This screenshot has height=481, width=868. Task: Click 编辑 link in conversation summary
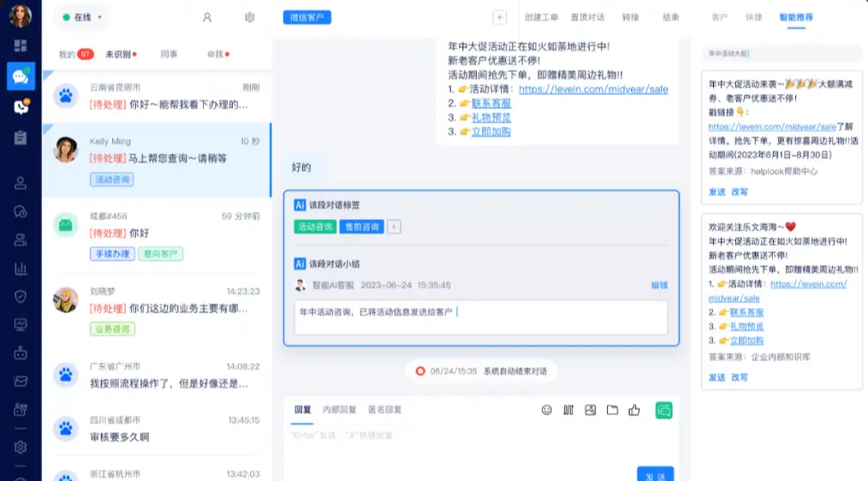point(659,286)
